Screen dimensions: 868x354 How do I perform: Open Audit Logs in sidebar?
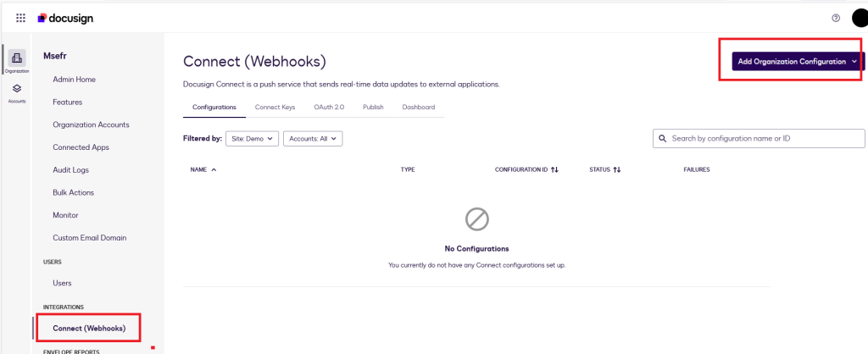pyautogui.click(x=71, y=170)
